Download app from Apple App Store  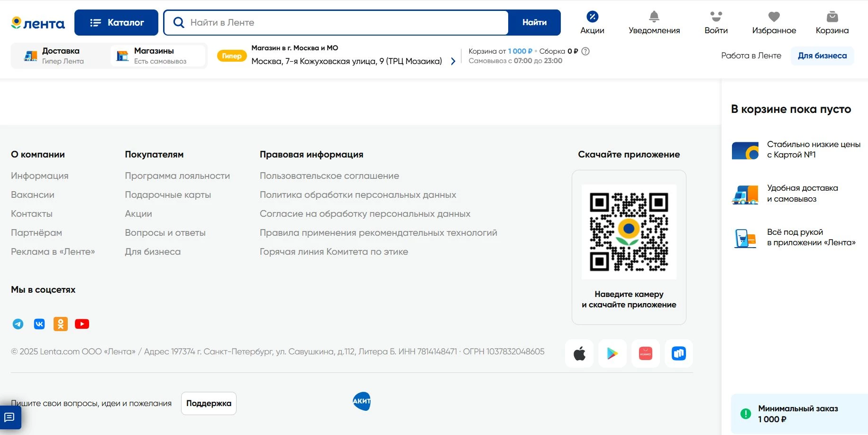point(579,353)
